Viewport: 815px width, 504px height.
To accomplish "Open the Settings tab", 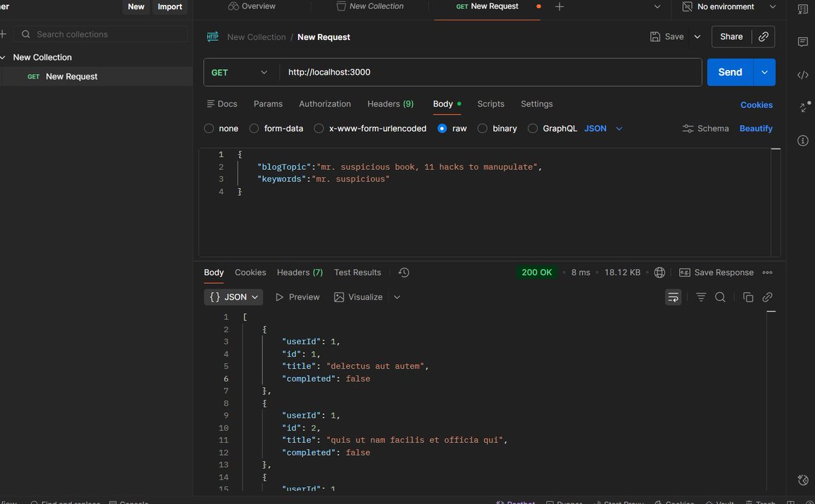I will 537,104.
